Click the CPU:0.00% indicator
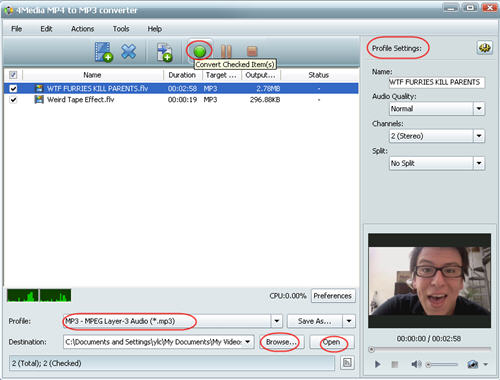 pyautogui.click(x=288, y=296)
